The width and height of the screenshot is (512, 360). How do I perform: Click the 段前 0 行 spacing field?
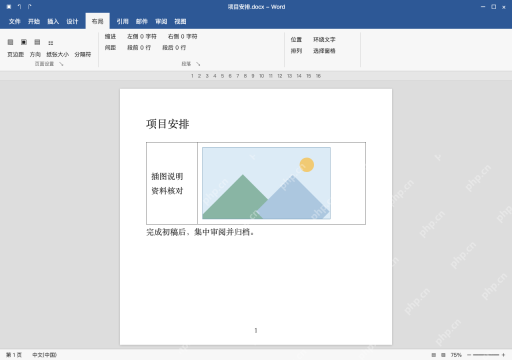139,48
